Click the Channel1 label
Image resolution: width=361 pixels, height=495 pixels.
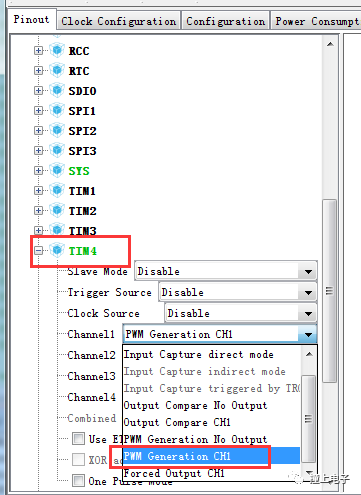click(x=91, y=334)
